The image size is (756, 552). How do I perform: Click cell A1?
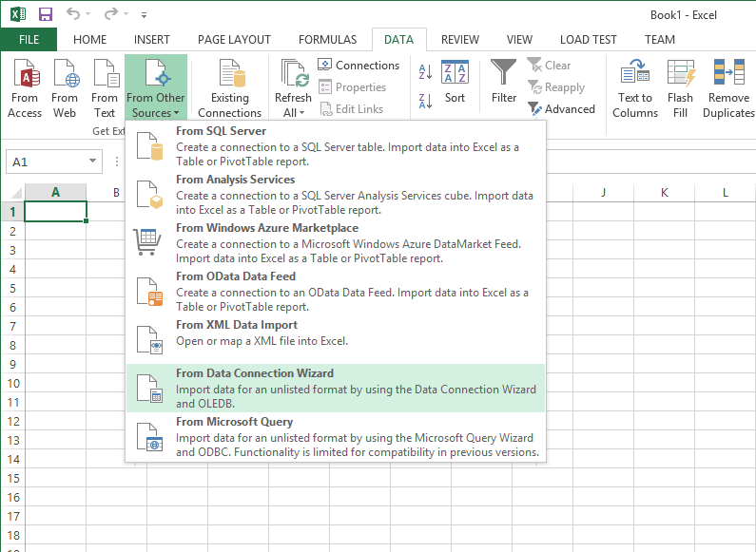[55, 212]
